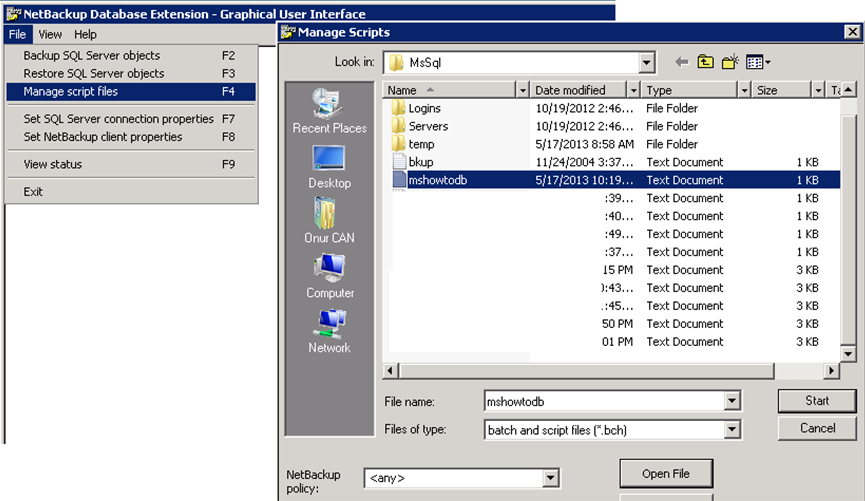Image resolution: width=865 pixels, height=501 pixels.
Task: Sort files by Date modified header
Action: point(579,90)
